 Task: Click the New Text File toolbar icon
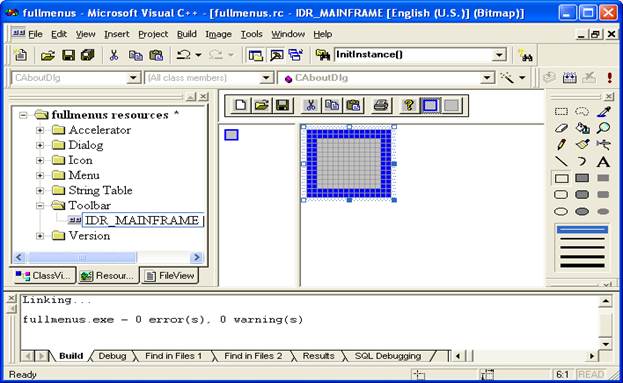click(x=21, y=55)
